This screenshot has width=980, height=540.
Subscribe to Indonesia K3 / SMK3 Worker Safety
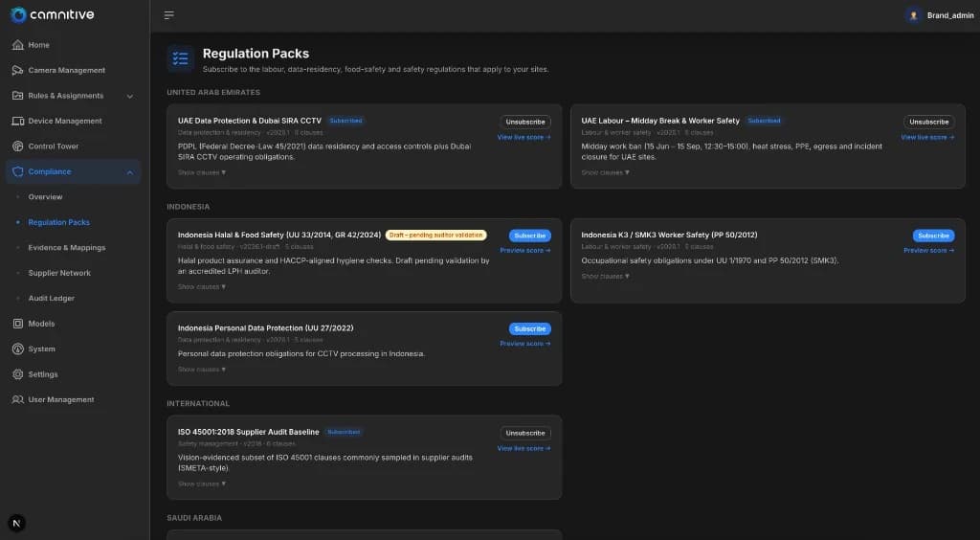click(933, 236)
